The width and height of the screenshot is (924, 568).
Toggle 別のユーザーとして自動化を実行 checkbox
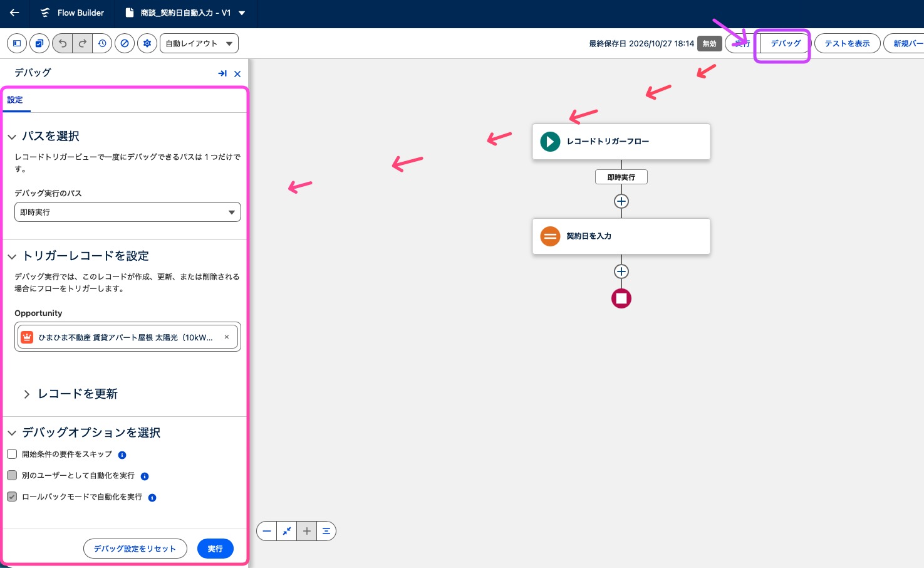[12, 475]
